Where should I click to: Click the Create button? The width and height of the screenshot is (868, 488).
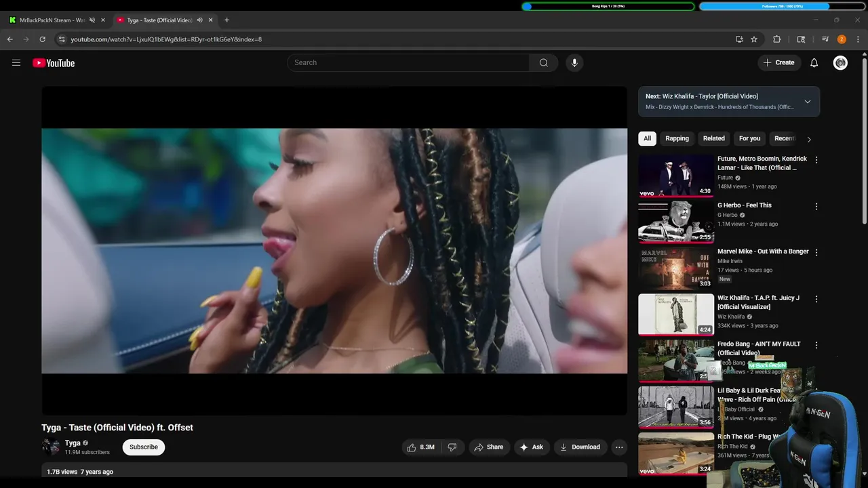(778, 63)
